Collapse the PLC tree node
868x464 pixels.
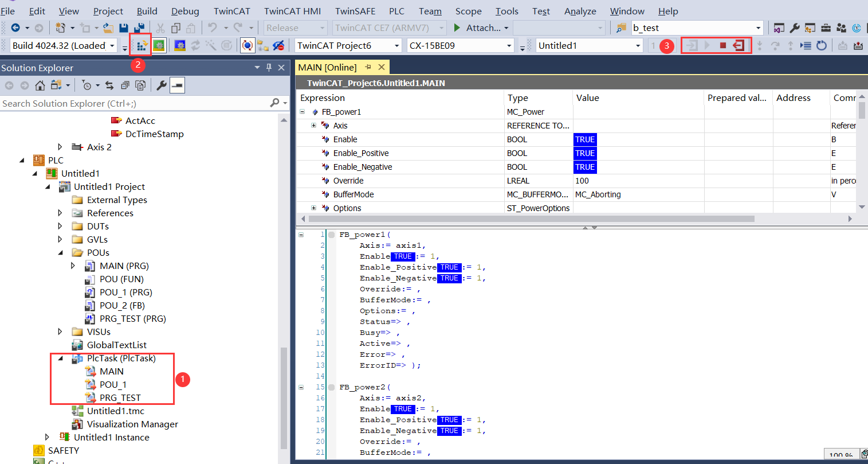click(22, 160)
